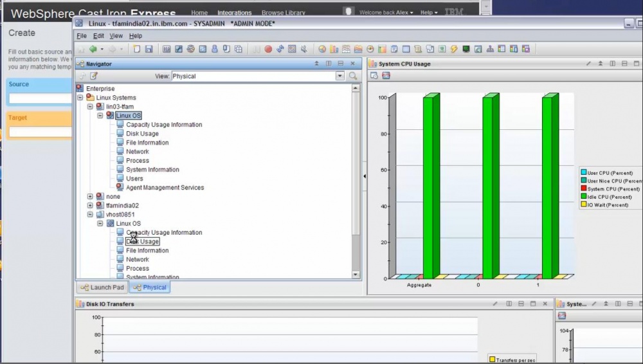Image resolution: width=643 pixels, height=364 pixels.
Task: Click the Aggregate green CPU bar
Action: 431,187
